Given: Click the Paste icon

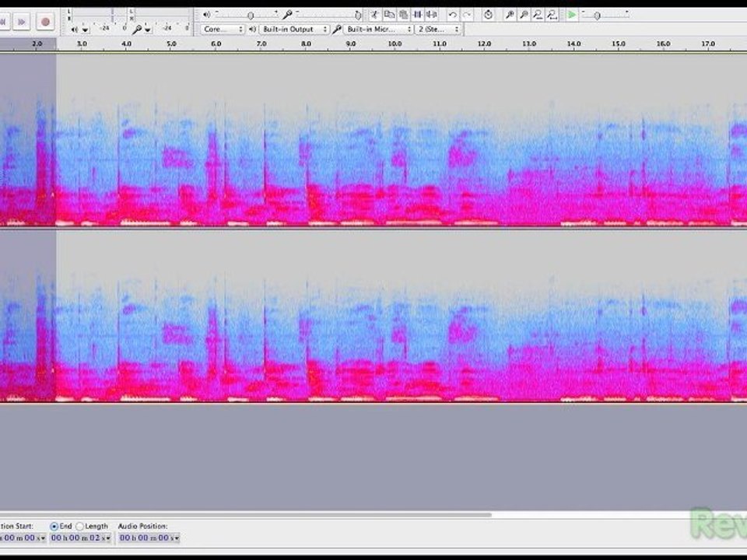Looking at the screenshot, I should tap(403, 15).
